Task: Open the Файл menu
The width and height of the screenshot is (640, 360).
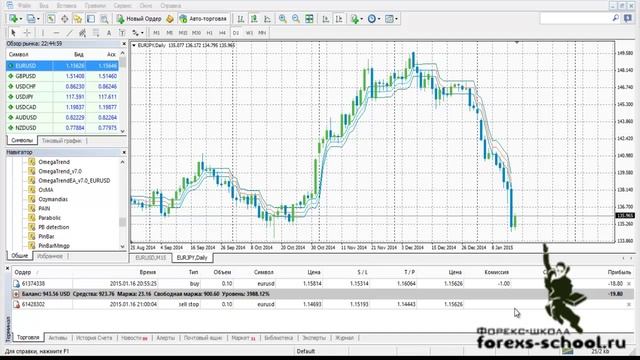Action: [24, 6]
